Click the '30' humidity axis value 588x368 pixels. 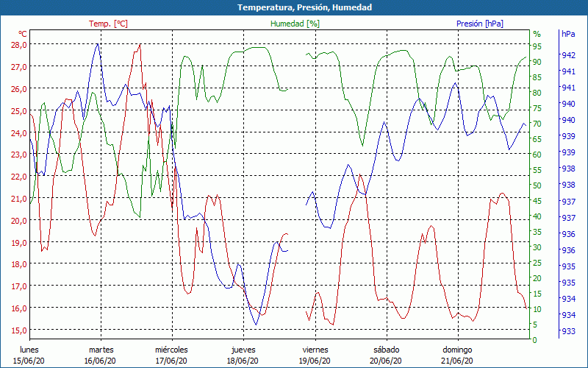(x=537, y=247)
